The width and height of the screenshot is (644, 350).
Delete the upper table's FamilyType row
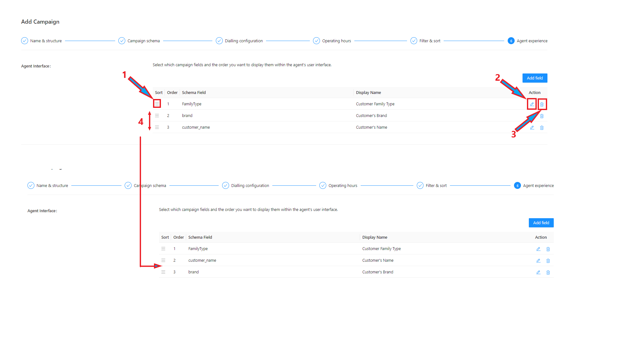click(542, 104)
